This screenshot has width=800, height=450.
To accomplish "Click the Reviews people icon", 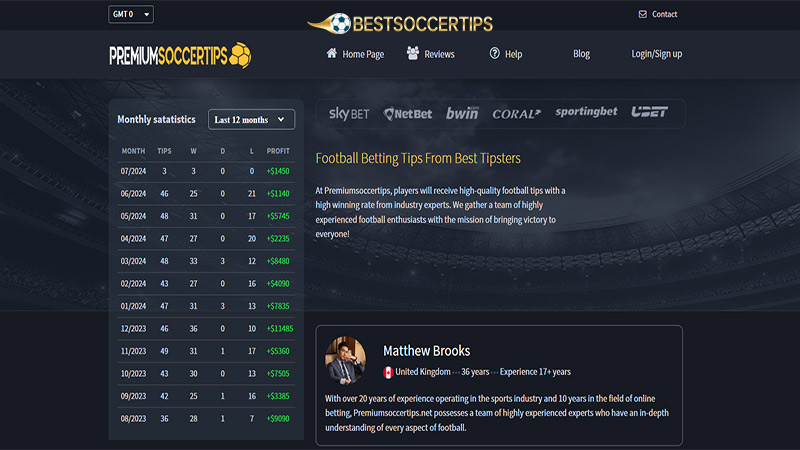I will (x=413, y=53).
